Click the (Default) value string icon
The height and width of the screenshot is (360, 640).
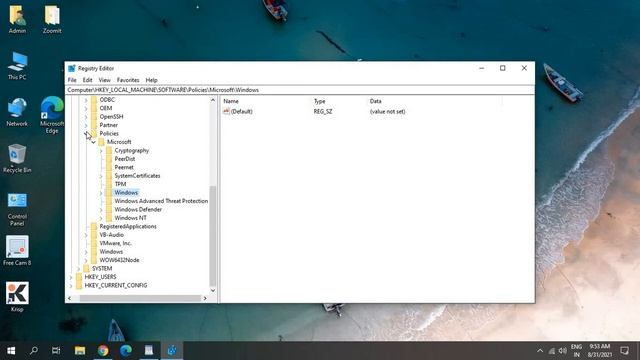pyautogui.click(x=226, y=111)
